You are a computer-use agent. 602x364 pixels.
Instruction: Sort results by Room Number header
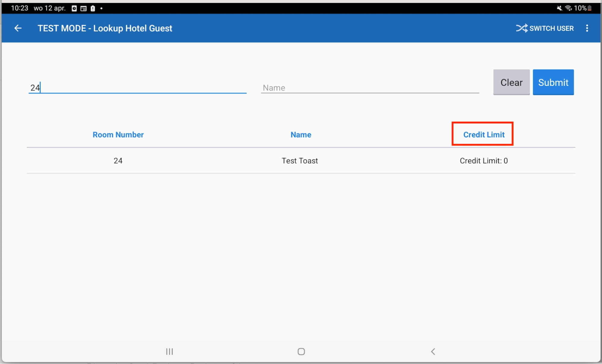(118, 135)
